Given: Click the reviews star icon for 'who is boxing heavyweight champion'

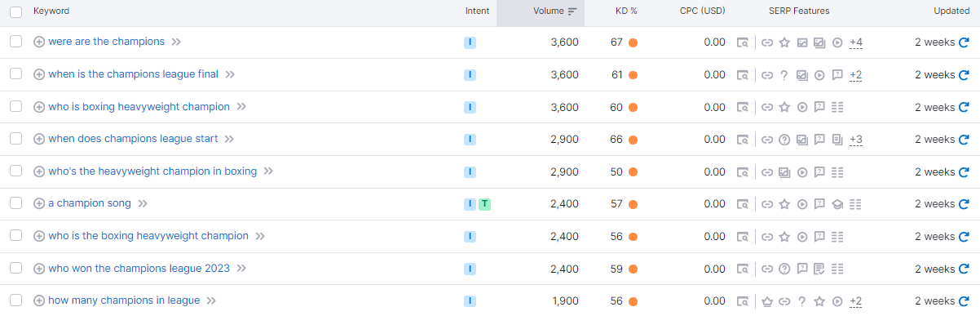Looking at the screenshot, I should [784, 108].
